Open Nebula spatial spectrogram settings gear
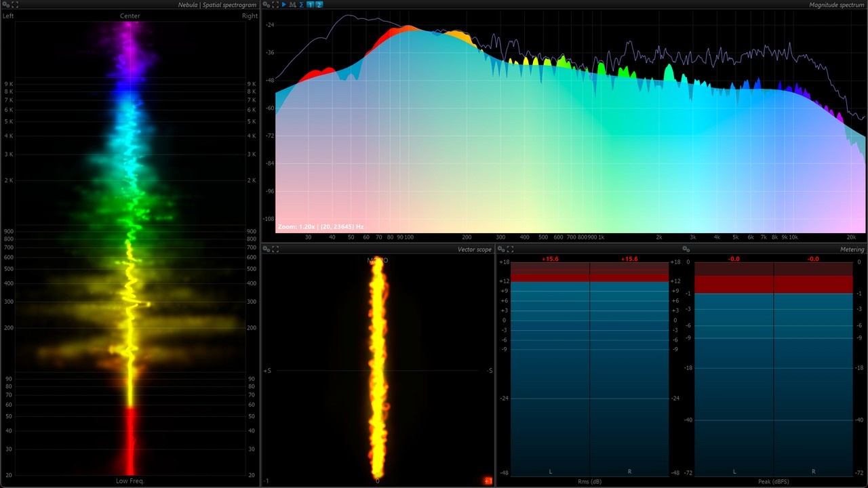The image size is (868, 488). [6, 5]
